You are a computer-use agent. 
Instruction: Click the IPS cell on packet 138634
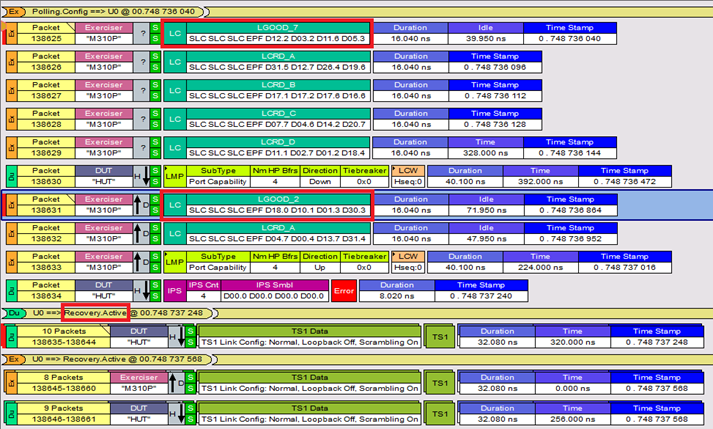(x=175, y=291)
